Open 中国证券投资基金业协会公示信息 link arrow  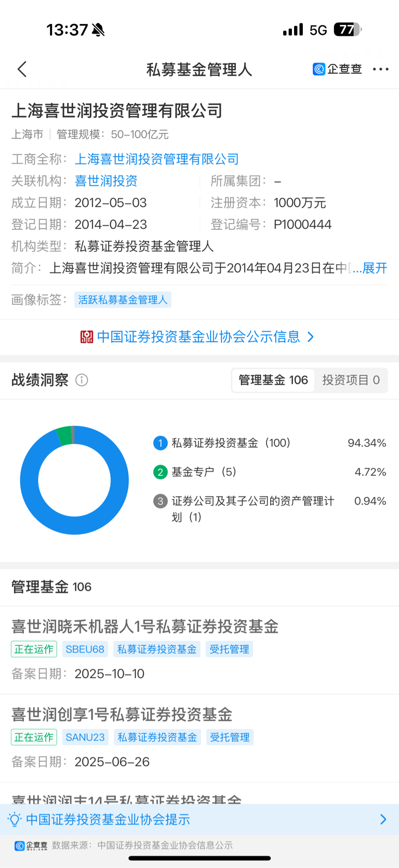pyautogui.click(x=311, y=337)
